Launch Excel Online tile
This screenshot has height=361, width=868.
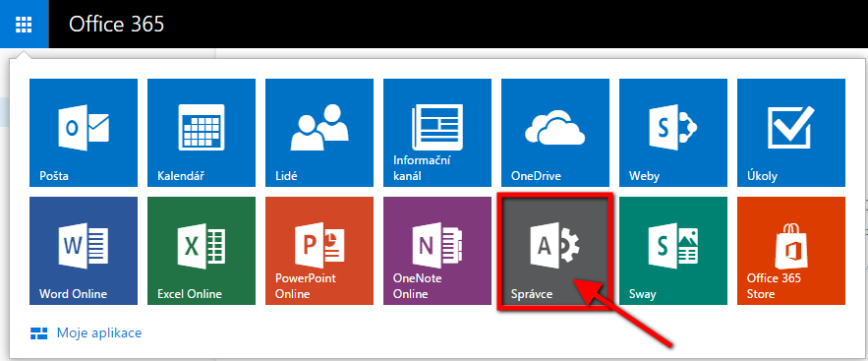pyautogui.click(x=202, y=251)
